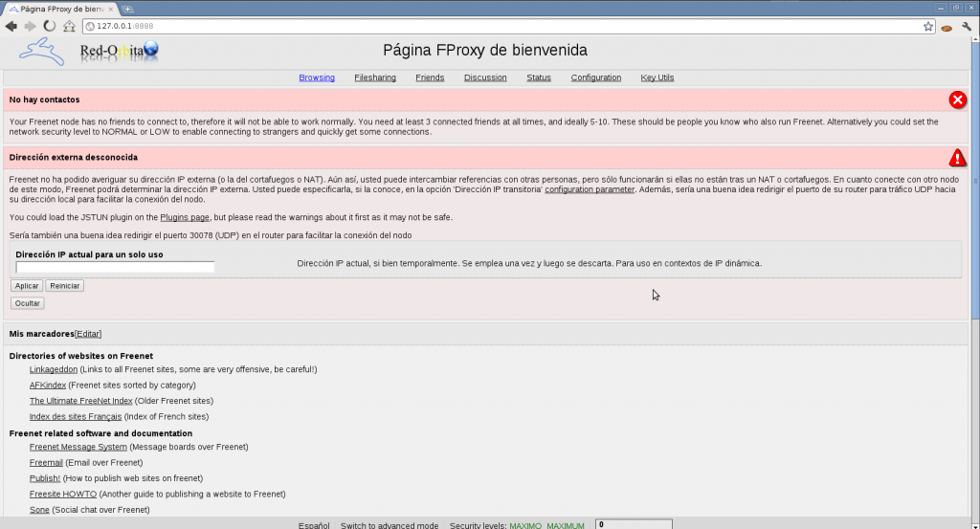The width and height of the screenshot is (980, 529).
Task: Open The Ultimate FreeNet Index link
Action: (x=80, y=401)
